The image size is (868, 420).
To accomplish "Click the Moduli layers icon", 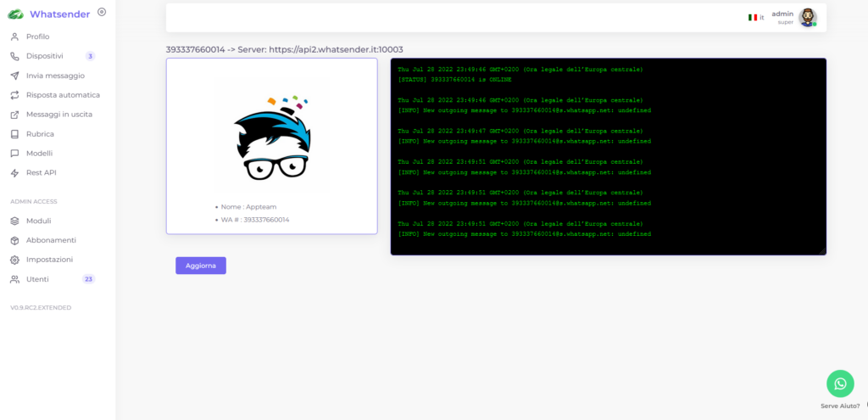I will 15,221.
